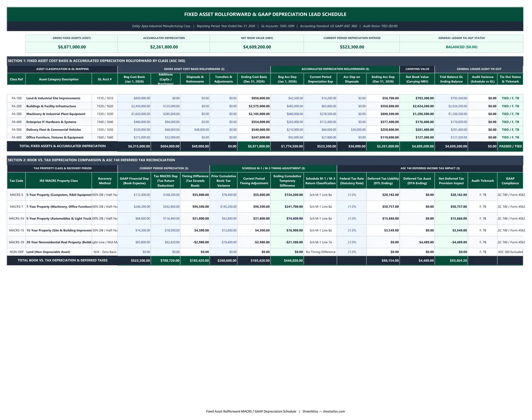The height and width of the screenshot is (420, 532).
Task: Select the MACRS-7 tax MACRS dep $342,800.00
Action: (166, 207)
